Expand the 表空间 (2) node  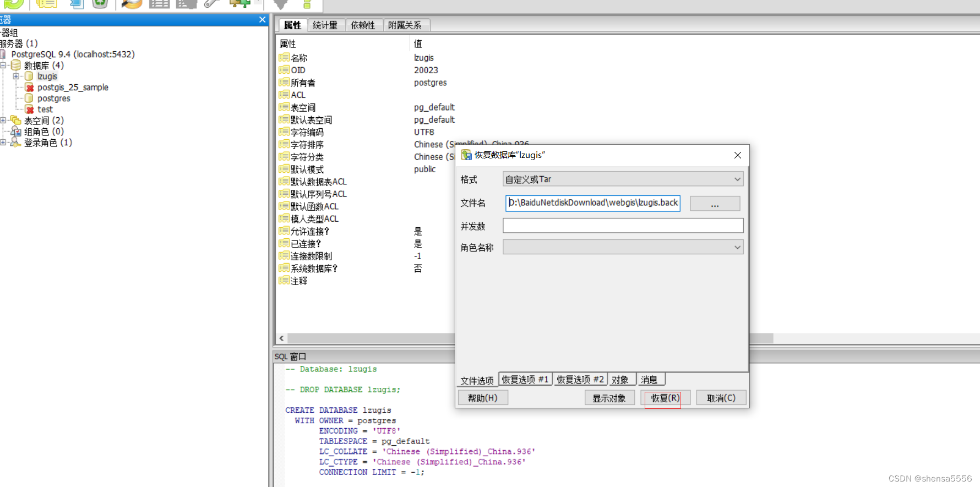click(x=3, y=121)
